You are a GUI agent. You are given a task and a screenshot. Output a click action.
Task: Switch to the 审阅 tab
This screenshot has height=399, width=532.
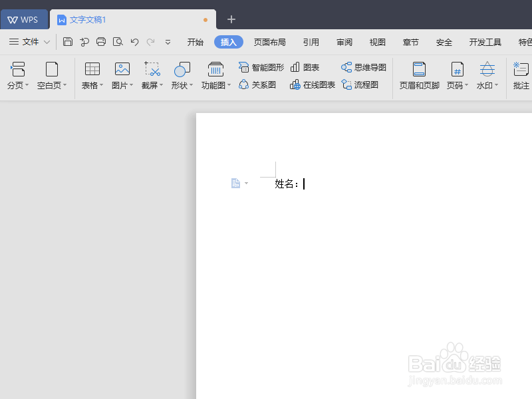point(344,42)
